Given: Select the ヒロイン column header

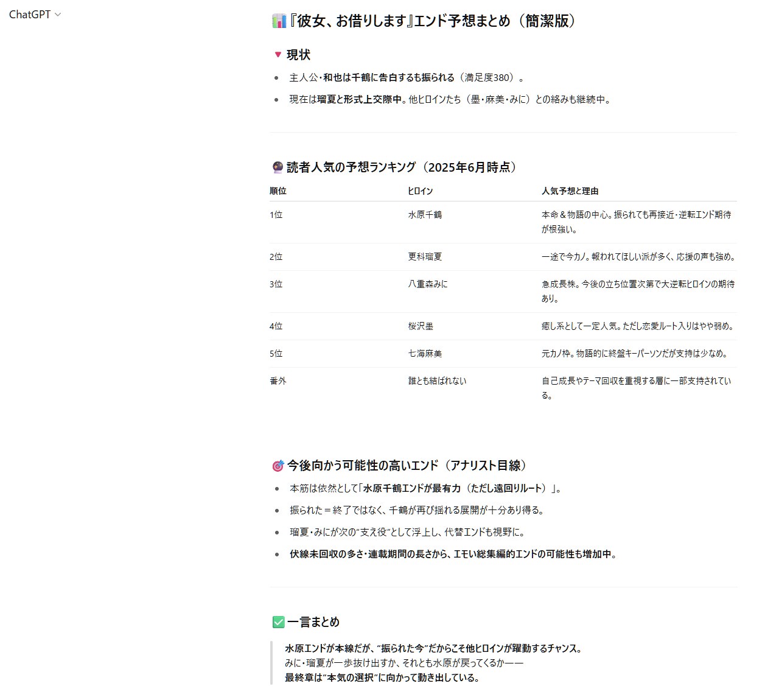Looking at the screenshot, I should (421, 191).
